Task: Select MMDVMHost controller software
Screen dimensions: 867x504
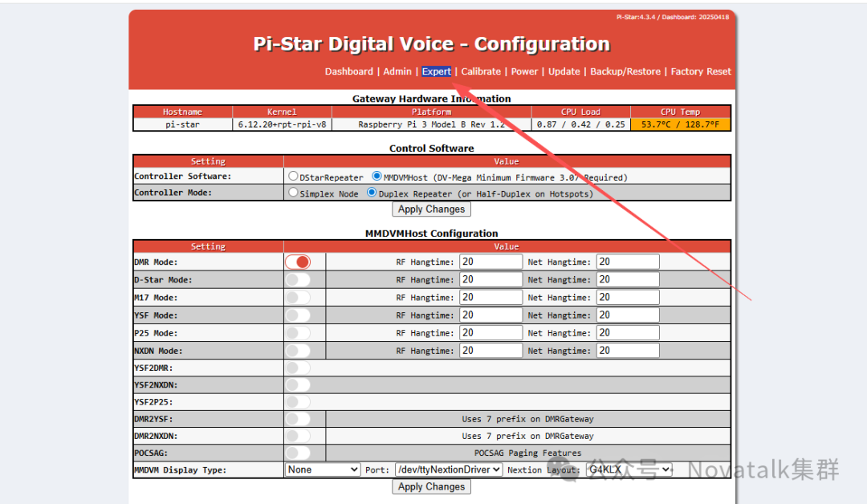Action: click(377, 177)
